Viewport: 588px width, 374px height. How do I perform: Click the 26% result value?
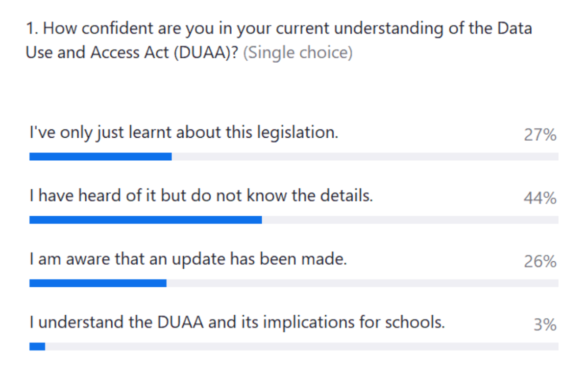(540, 262)
